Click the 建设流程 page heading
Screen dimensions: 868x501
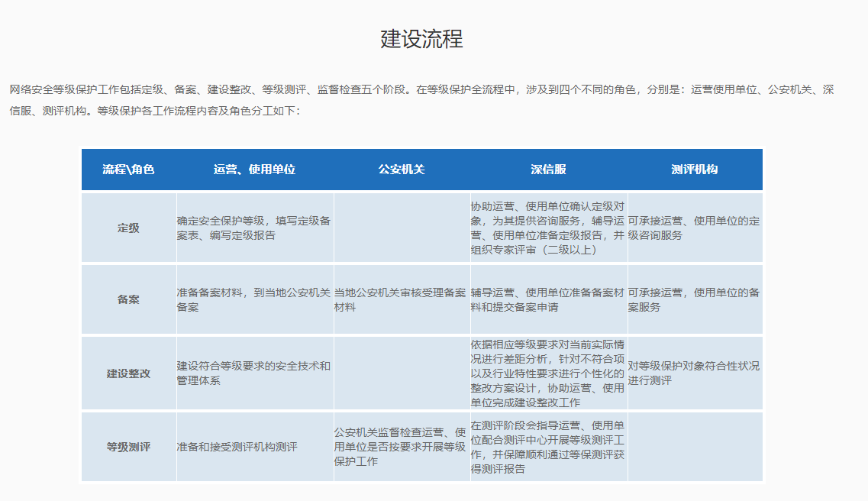tap(422, 39)
